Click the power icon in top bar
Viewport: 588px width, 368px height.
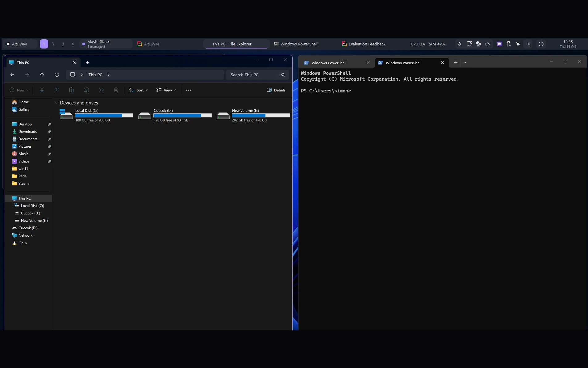click(x=541, y=44)
